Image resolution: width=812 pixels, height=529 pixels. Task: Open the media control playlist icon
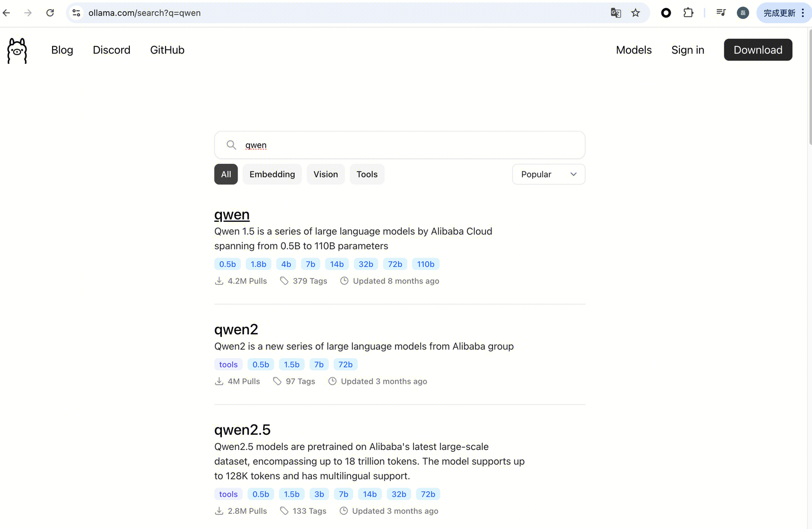coord(721,12)
